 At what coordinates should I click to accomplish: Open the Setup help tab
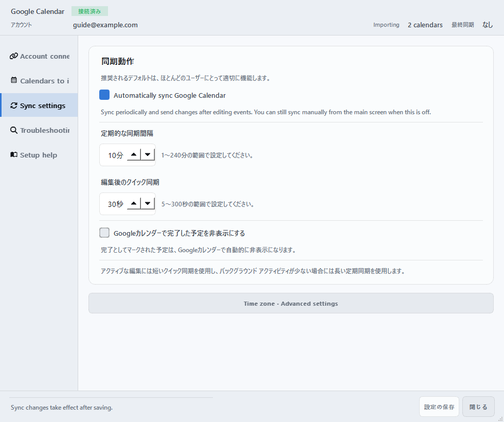coord(39,155)
